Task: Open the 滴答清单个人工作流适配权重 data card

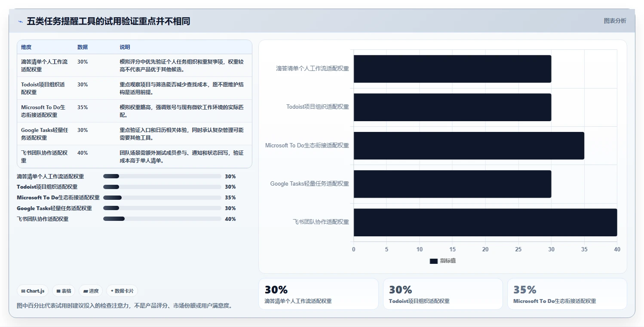Action: click(x=319, y=294)
